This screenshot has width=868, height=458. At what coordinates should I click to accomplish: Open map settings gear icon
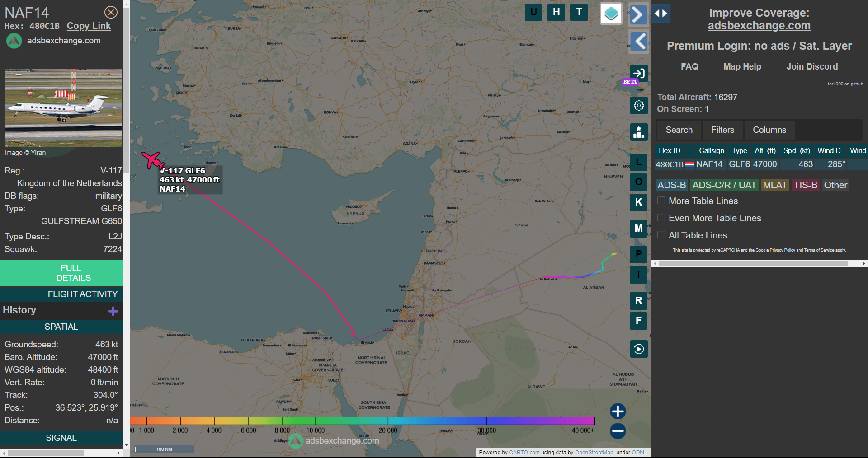639,105
